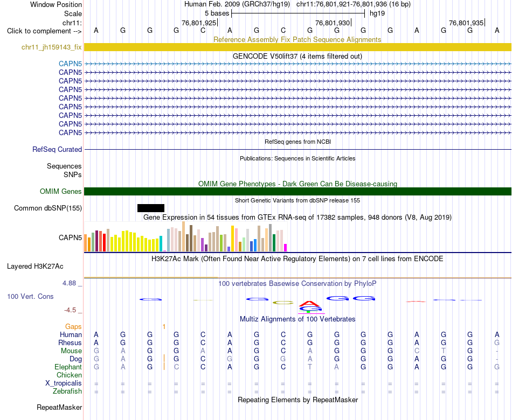Click the RepeatMasker track label
The image size is (512, 420).
tap(59, 407)
